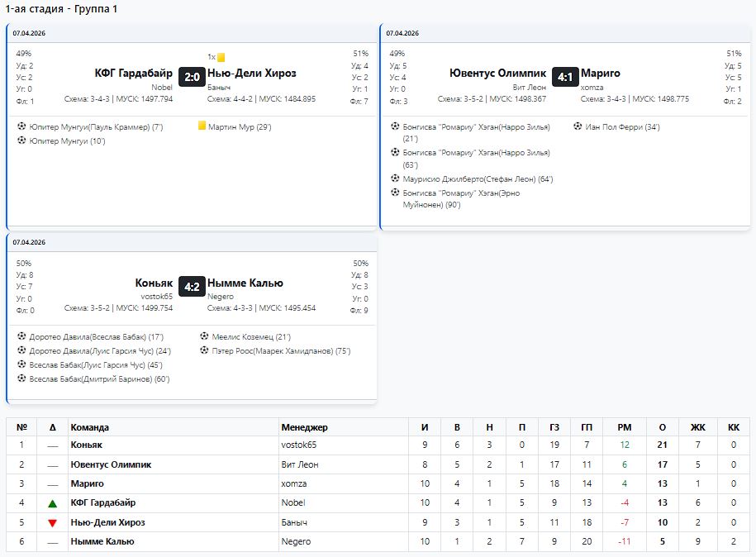Click the ball icon beside Иан Пол Ферри
756x557 pixels.
(578, 127)
